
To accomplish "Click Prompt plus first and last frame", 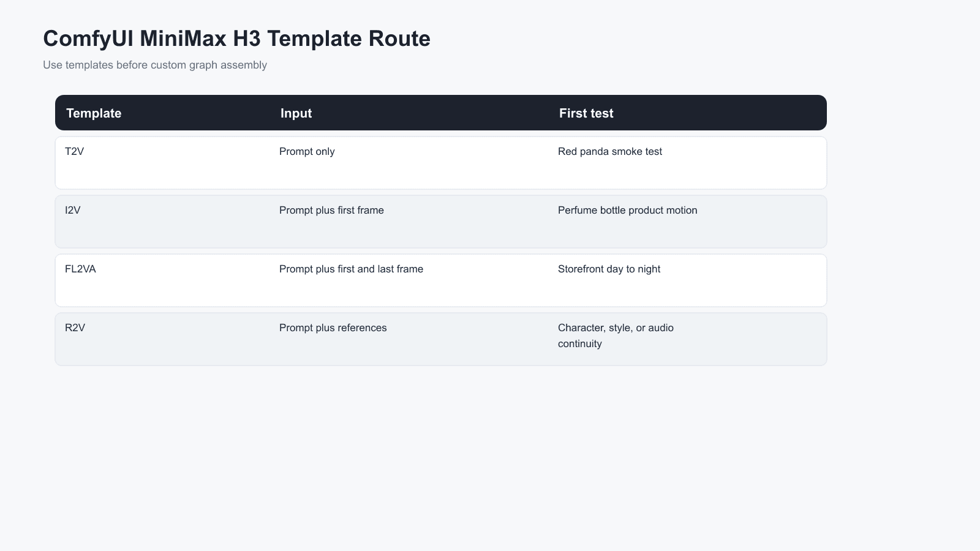I will tap(351, 269).
